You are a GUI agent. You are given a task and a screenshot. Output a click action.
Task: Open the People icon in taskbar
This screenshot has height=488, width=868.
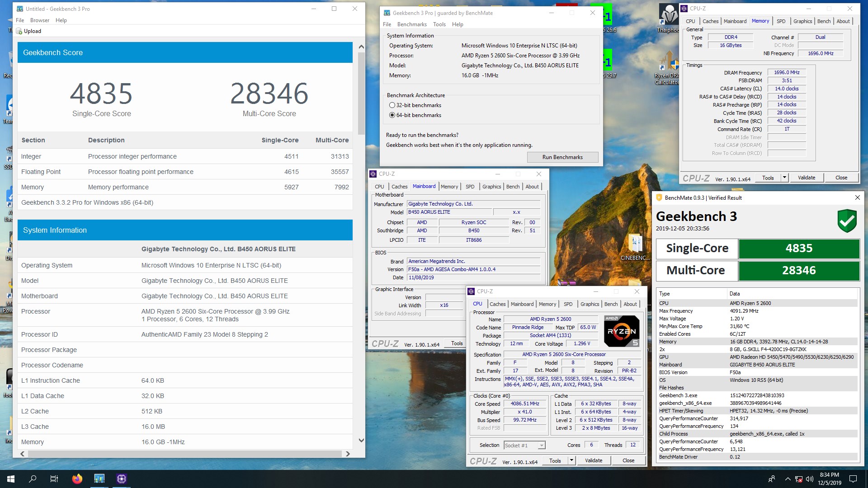[x=772, y=479]
